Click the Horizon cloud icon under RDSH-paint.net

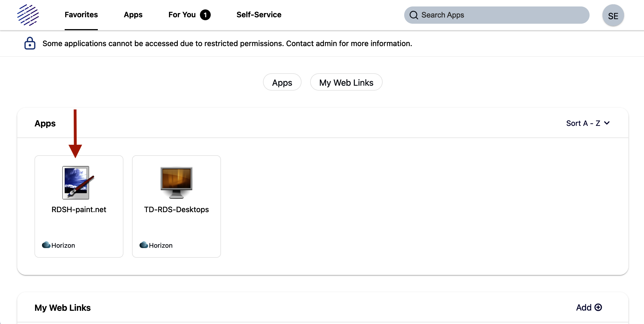pos(46,245)
